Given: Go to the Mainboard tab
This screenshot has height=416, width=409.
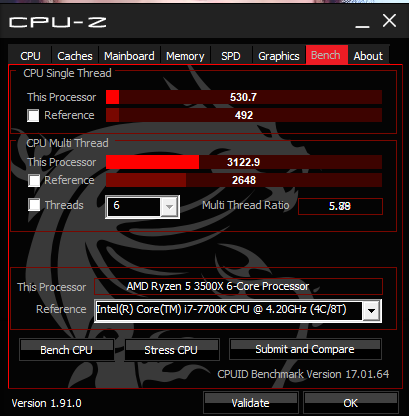Looking at the screenshot, I should pos(129,56).
